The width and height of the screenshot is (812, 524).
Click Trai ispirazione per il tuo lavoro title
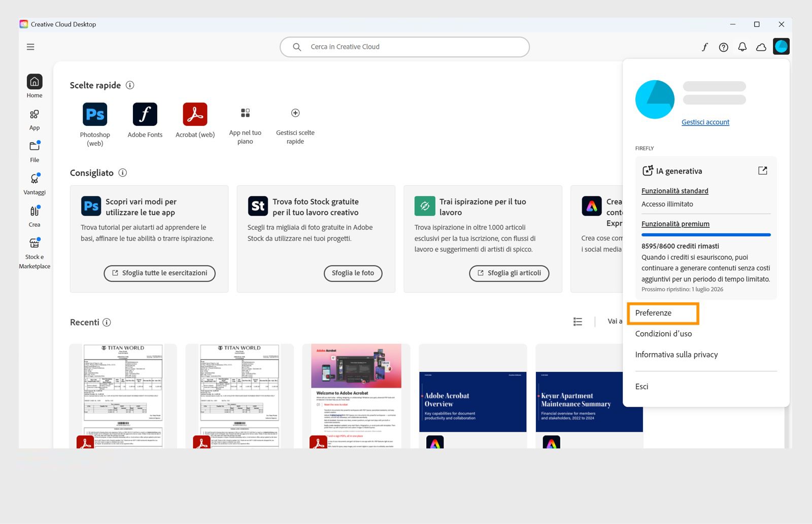[x=483, y=207]
